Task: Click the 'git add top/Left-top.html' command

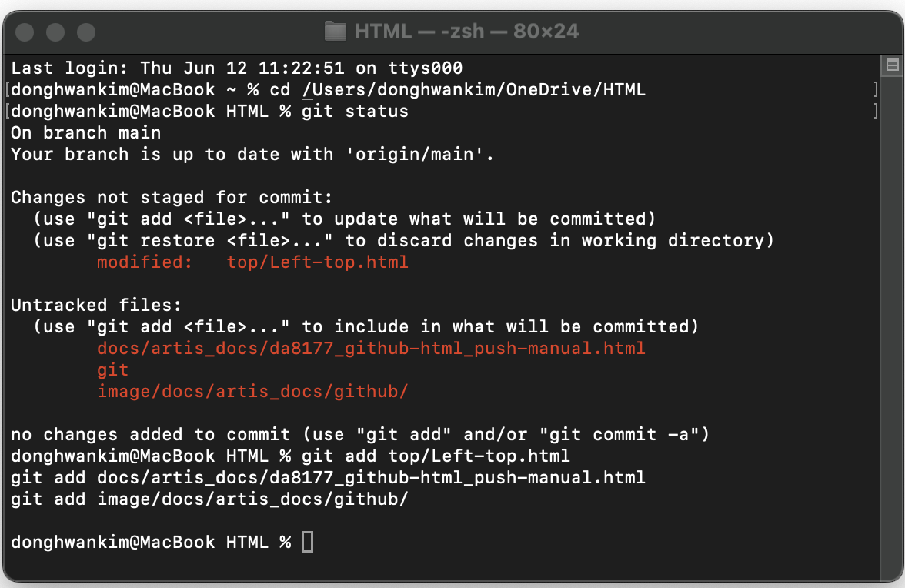Action: (x=436, y=456)
